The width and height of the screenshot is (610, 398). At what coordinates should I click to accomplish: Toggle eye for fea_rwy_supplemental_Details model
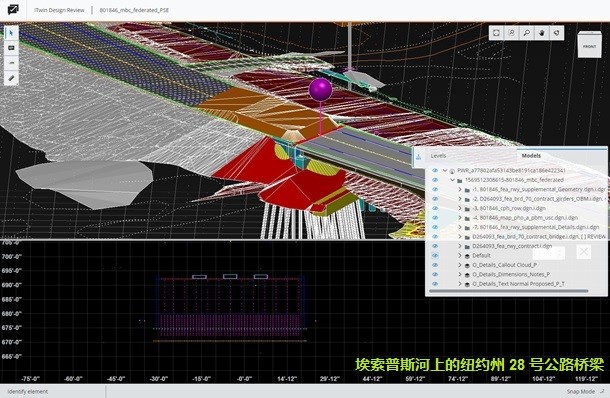pyautogui.click(x=435, y=227)
